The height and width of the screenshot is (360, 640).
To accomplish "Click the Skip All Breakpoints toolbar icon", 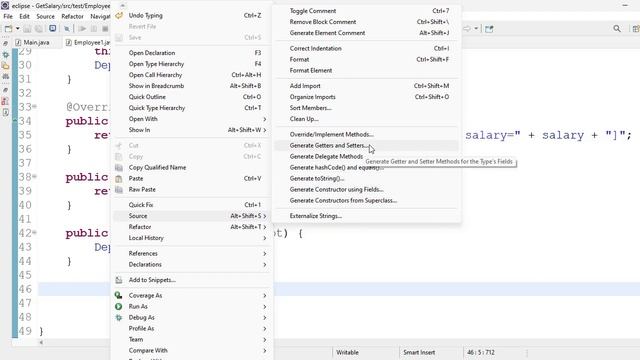I will pyautogui.click(x=67, y=29).
